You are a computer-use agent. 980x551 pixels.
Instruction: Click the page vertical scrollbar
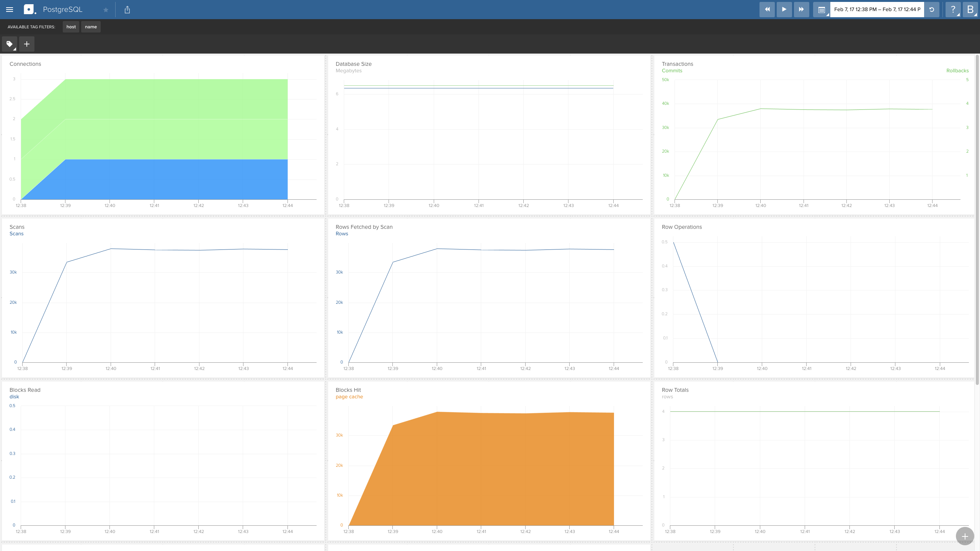[x=977, y=220]
